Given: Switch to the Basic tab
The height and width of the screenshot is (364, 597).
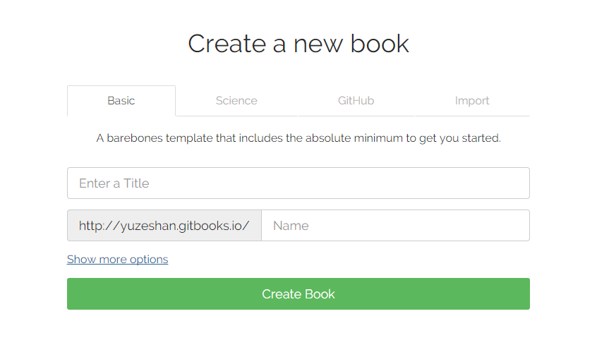Looking at the screenshot, I should coord(121,101).
